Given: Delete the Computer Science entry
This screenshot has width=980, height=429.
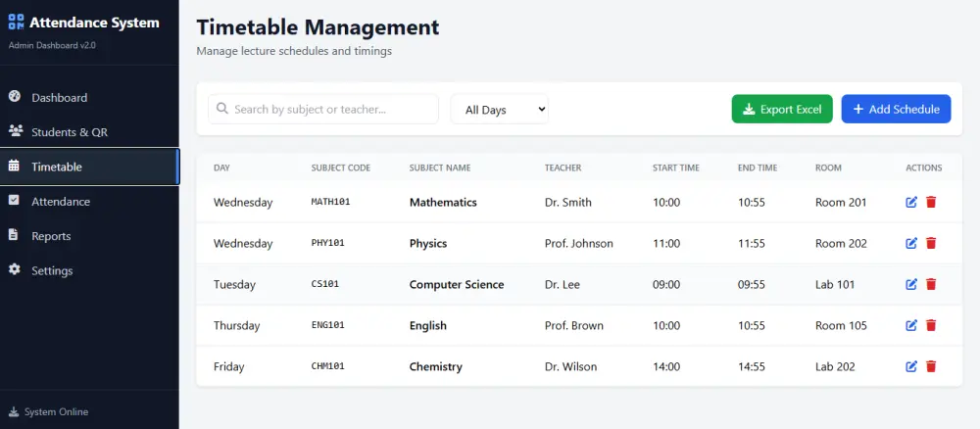Looking at the screenshot, I should [931, 285].
